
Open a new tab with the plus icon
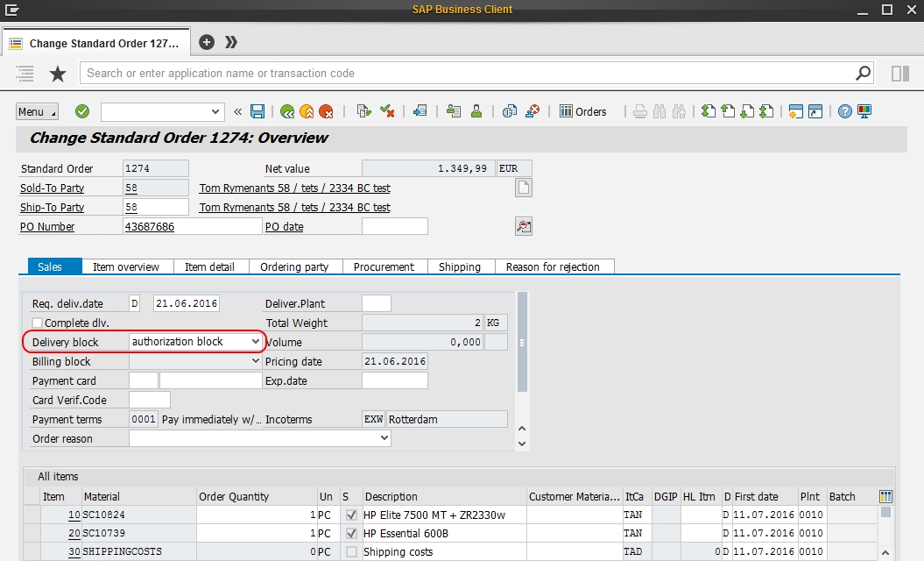[206, 42]
